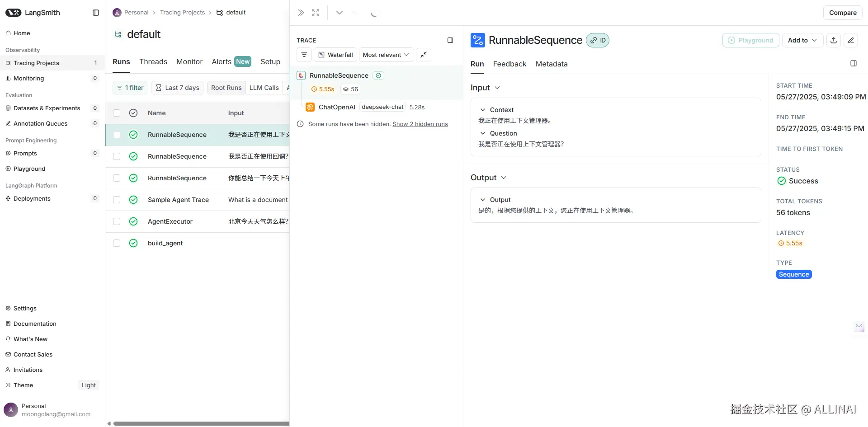Go to Tracing Projects breadcrumb
Viewport: 868px width, 427px height.
pos(182,13)
